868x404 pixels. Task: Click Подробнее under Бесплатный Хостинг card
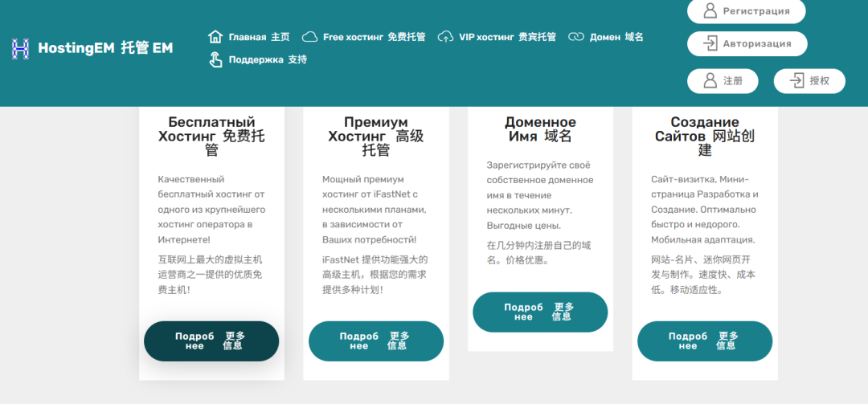point(211,341)
